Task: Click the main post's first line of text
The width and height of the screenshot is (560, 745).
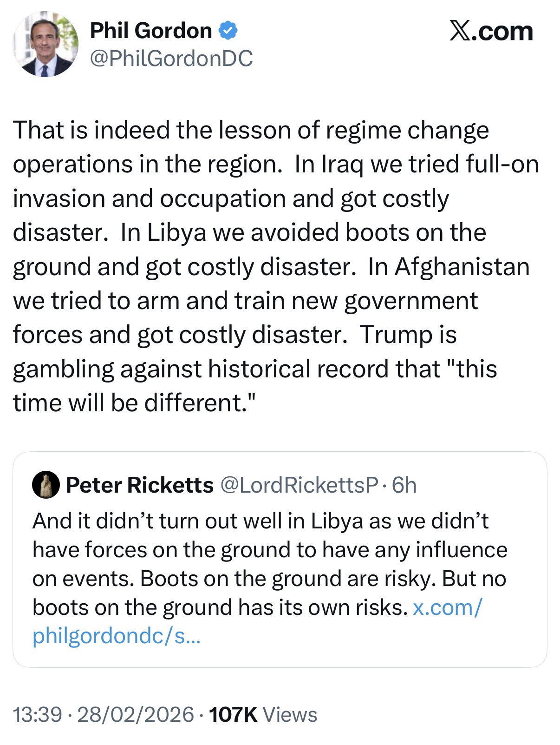Action: tap(251, 130)
